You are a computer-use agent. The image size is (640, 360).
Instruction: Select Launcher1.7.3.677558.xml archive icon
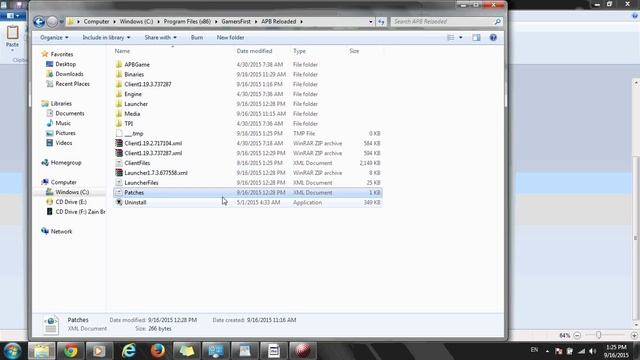coord(119,173)
